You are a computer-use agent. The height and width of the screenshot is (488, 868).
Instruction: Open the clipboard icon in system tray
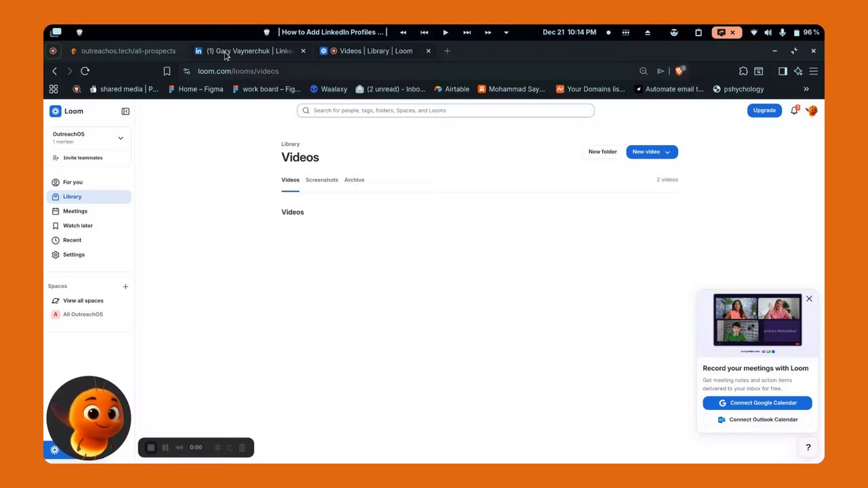click(x=698, y=32)
